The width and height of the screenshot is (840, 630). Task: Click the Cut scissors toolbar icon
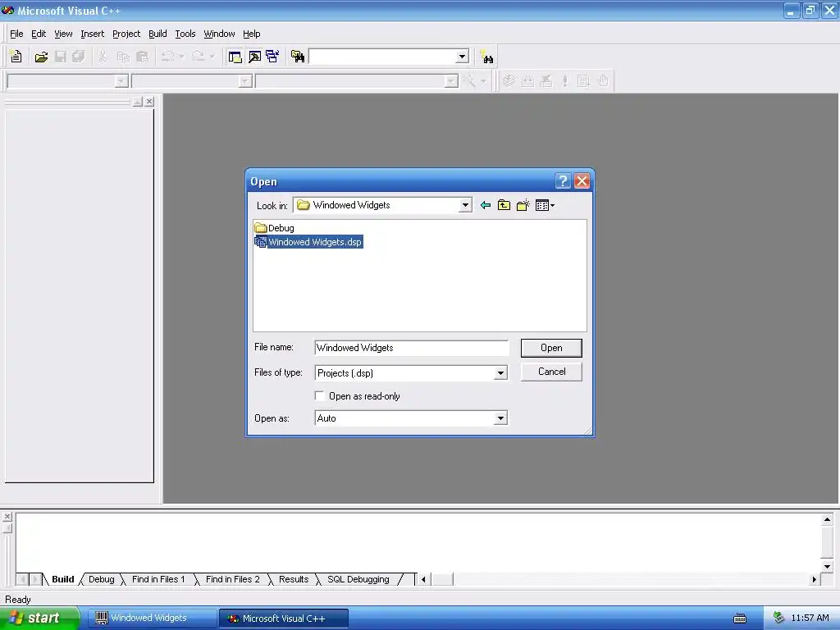pos(103,57)
